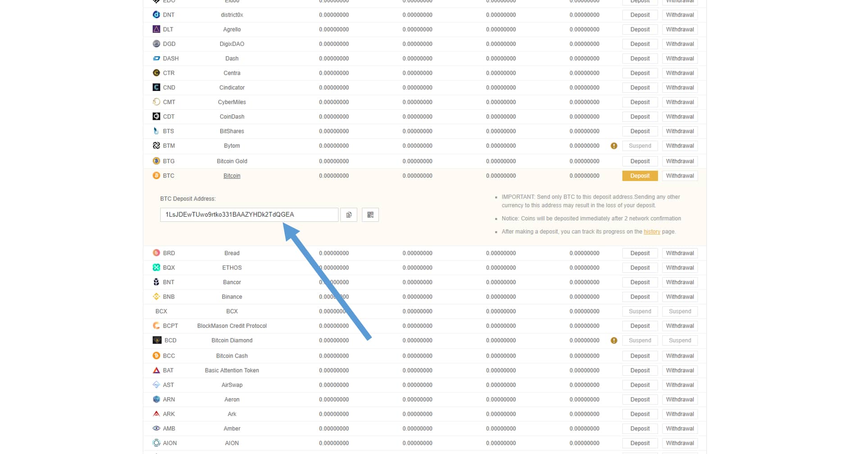Image resolution: width=868 pixels, height=454 pixels.
Task: Click Deposit for district0x
Action: pos(640,15)
